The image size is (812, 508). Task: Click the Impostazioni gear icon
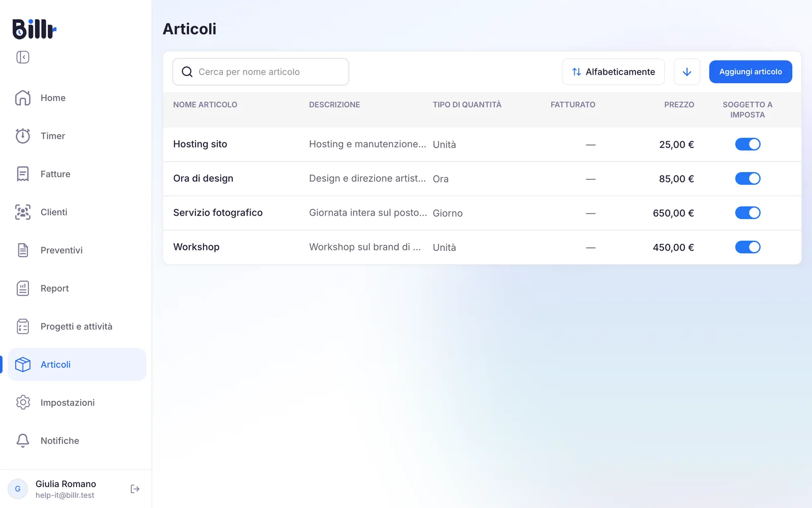(x=23, y=402)
